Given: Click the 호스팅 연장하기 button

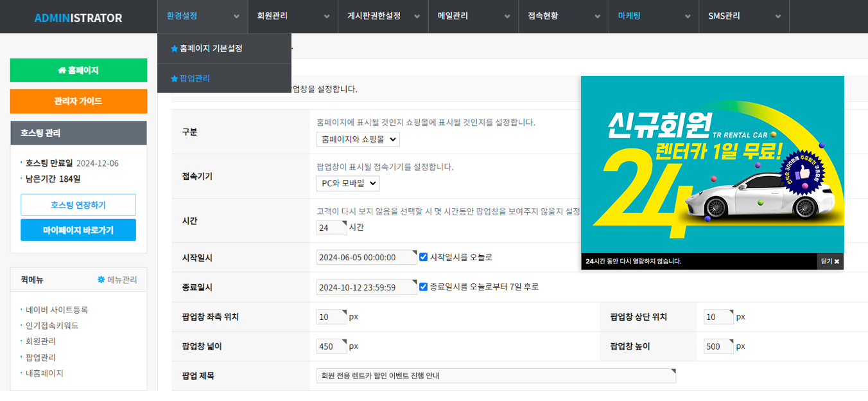Looking at the screenshot, I should click(78, 205).
